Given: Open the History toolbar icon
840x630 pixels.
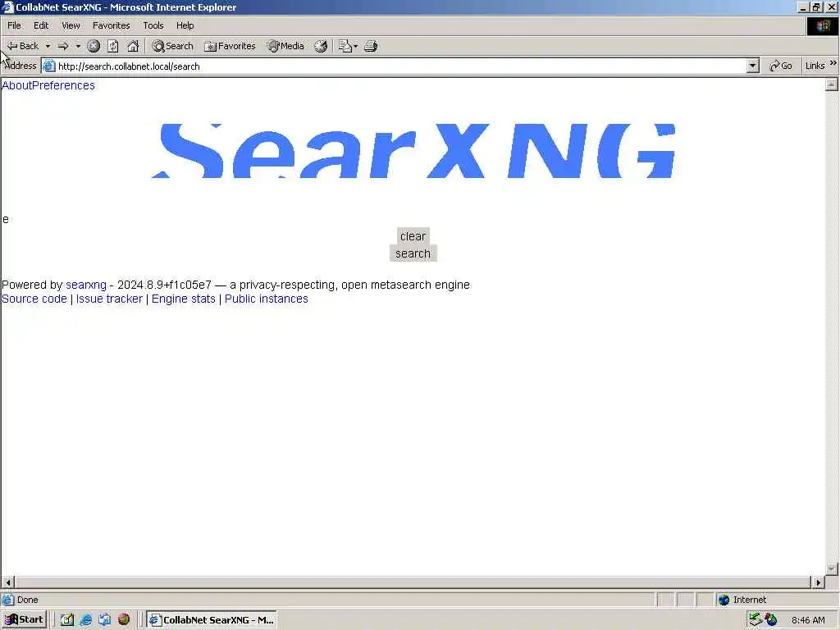Looking at the screenshot, I should pos(321,46).
